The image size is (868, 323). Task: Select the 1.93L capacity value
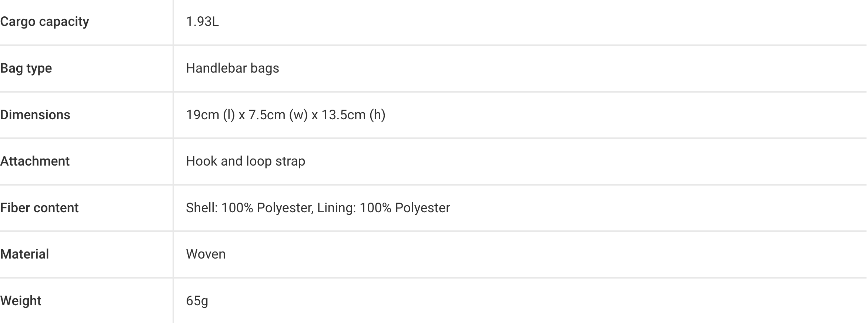pos(202,22)
